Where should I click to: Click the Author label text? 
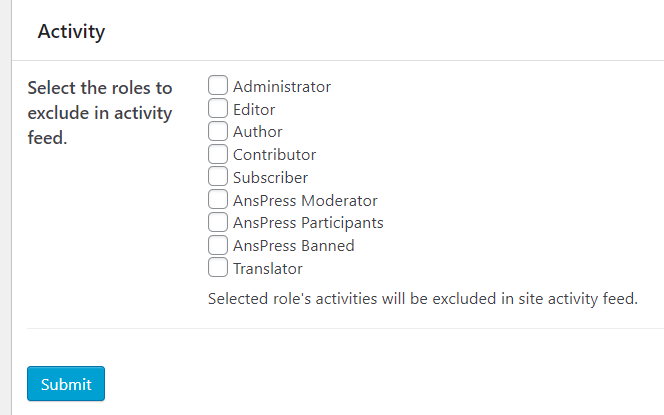[x=257, y=132]
